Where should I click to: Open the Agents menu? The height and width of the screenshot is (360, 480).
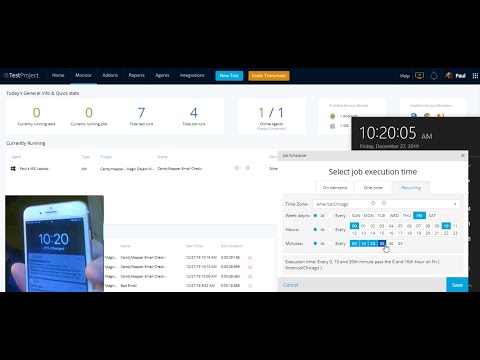(162, 75)
